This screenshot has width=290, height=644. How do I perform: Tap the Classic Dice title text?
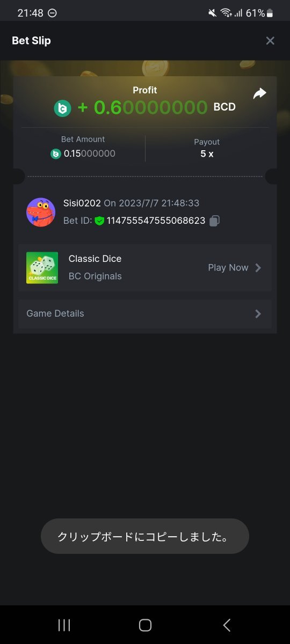click(x=95, y=259)
